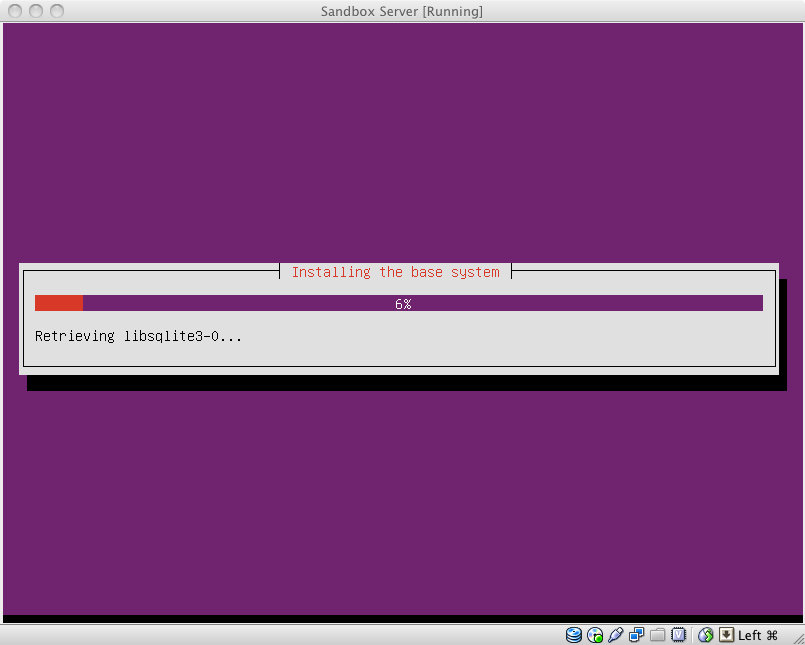Click the Left ⌘ host key label

(x=758, y=635)
